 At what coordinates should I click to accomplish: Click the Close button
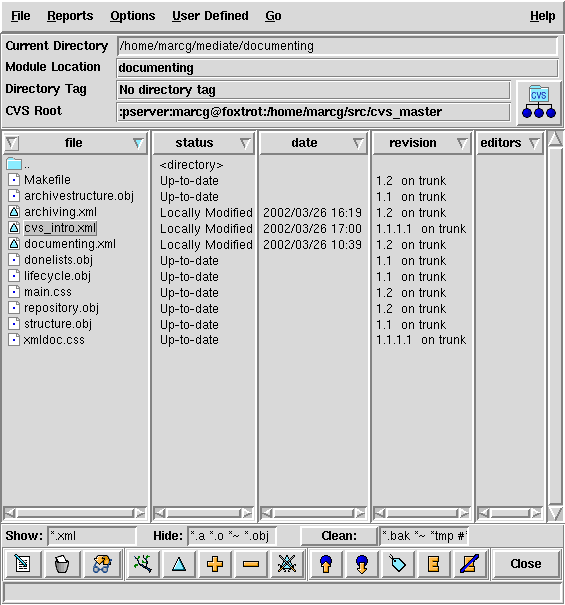[x=526, y=564]
